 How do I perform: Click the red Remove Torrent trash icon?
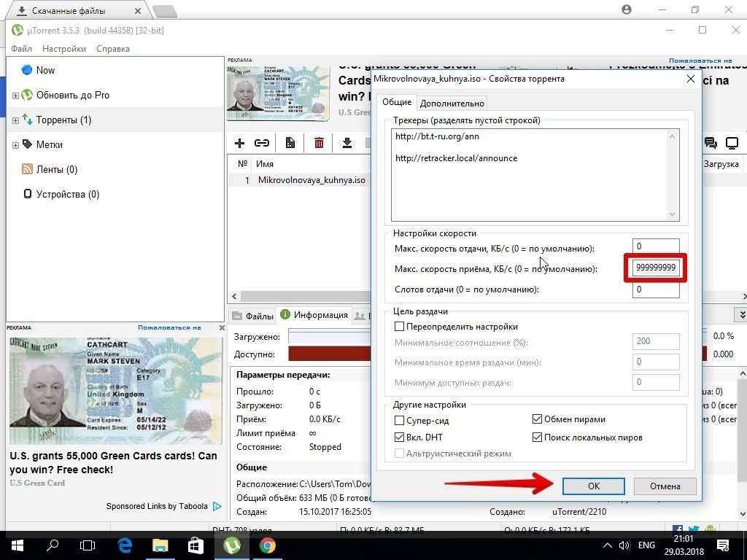[319, 143]
